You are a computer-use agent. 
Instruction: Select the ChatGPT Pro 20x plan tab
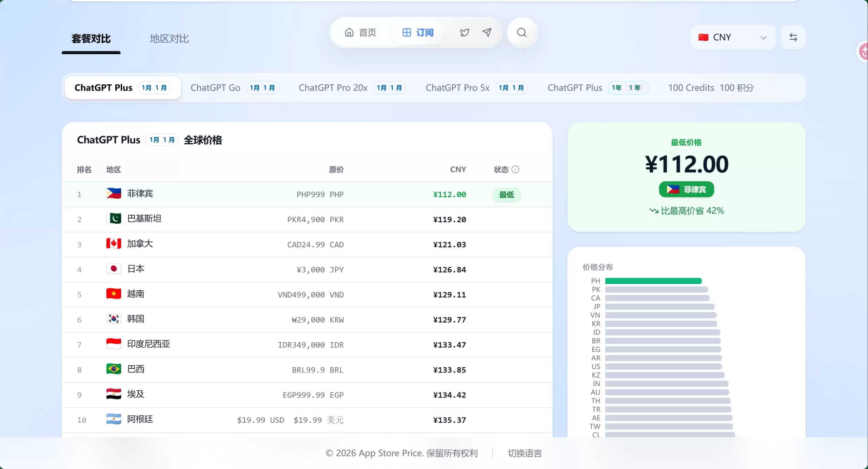tap(352, 88)
